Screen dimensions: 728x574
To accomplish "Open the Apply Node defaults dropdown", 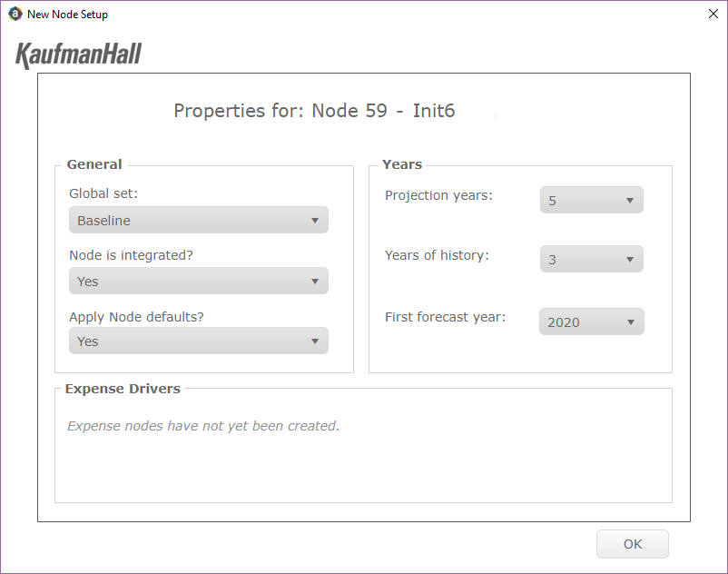I will (x=199, y=341).
